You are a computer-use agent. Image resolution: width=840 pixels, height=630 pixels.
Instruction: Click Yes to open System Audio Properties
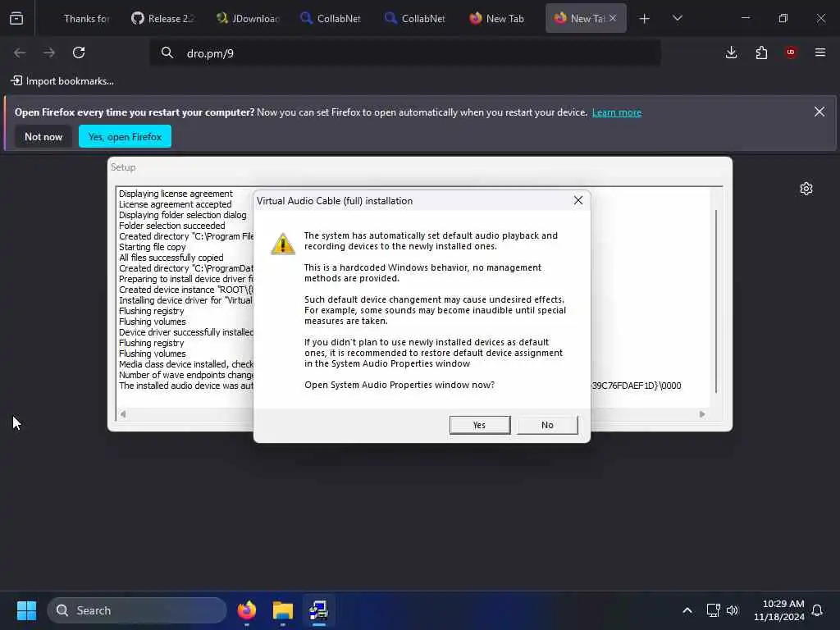point(479,425)
